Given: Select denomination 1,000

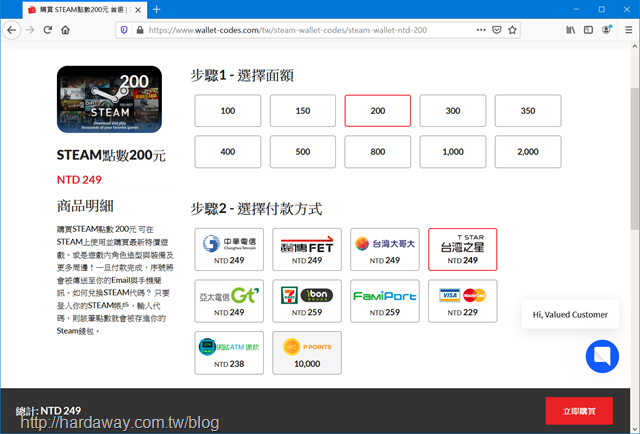Looking at the screenshot, I should pyautogui.click(x=453, y=152).
